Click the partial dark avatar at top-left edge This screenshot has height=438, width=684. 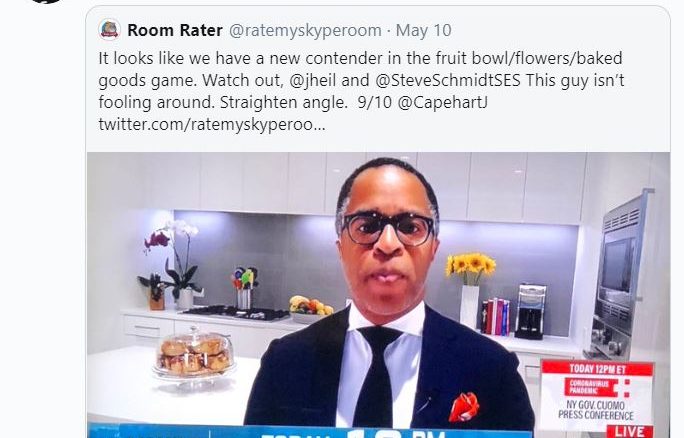coord(47,1)
